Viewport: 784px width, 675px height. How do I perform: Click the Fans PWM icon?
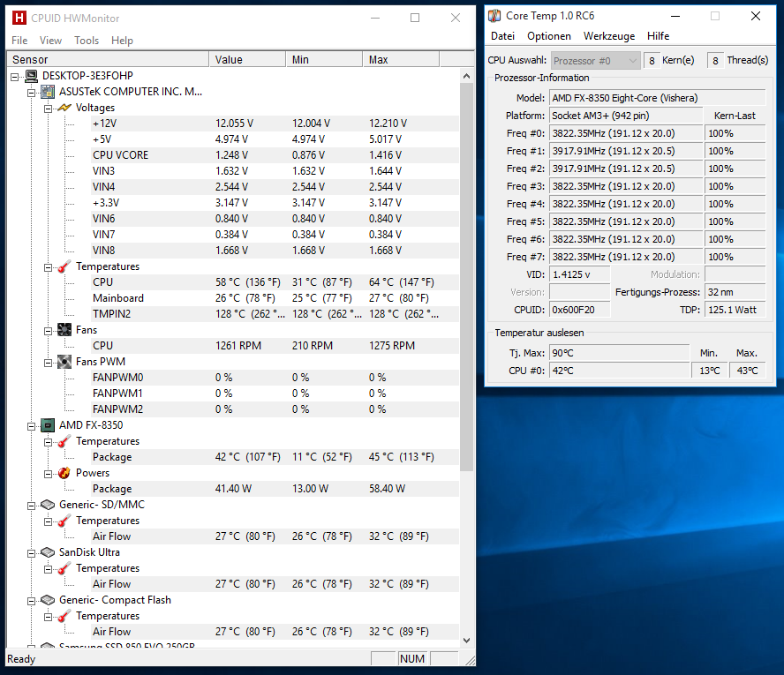(x=64, y=362)
